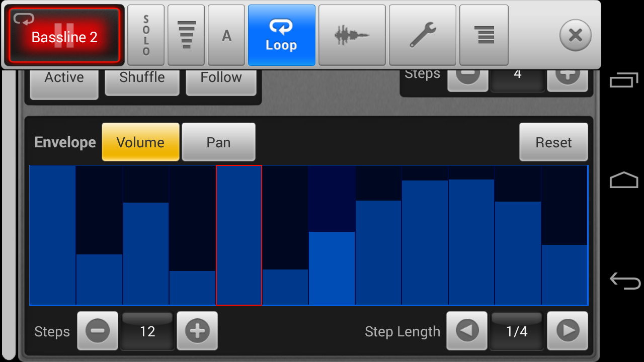
Task: Select previous step length with left arrow
Action: 467,331
